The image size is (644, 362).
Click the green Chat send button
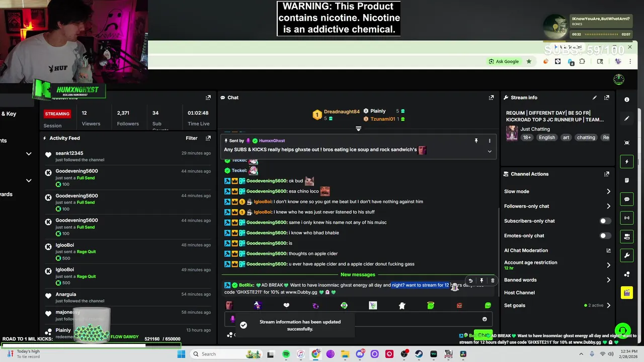(x=483, y=334)
